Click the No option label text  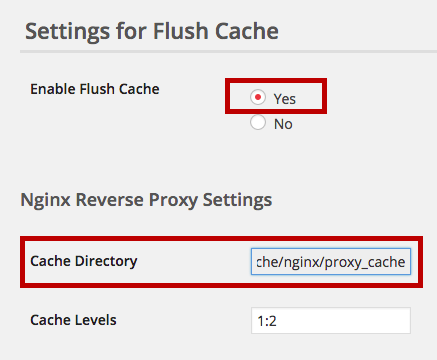(x=283, y=124)
